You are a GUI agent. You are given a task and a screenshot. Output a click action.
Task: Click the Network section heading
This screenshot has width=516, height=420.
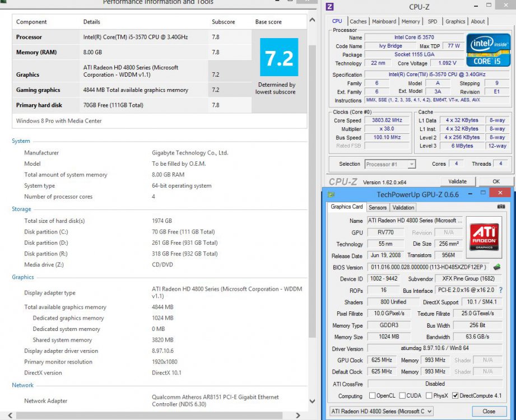click(x=23, y=385)
